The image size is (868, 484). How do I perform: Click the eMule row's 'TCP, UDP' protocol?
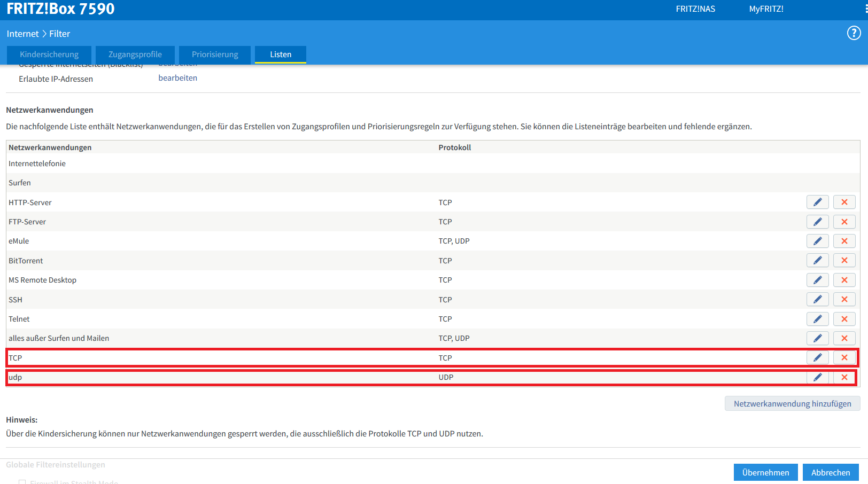pyautogui.click(x=454, y=241)
